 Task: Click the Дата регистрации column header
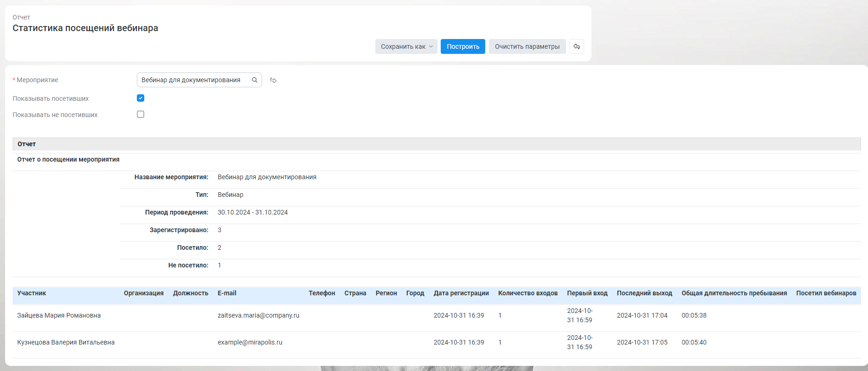461,293
